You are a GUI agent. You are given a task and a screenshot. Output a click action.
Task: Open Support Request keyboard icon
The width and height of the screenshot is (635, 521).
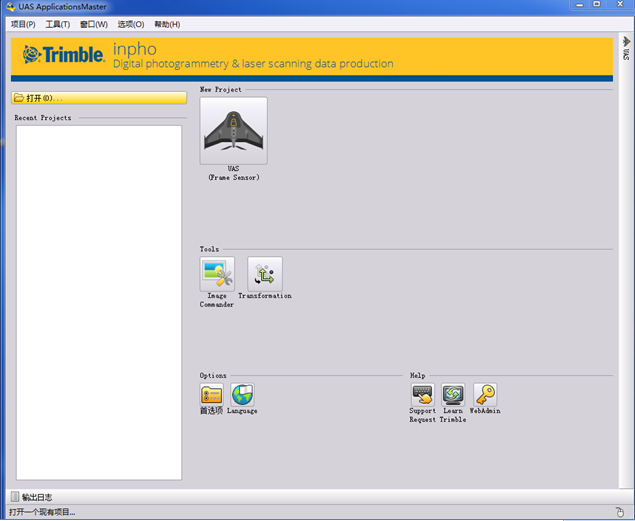pos(422,395)
